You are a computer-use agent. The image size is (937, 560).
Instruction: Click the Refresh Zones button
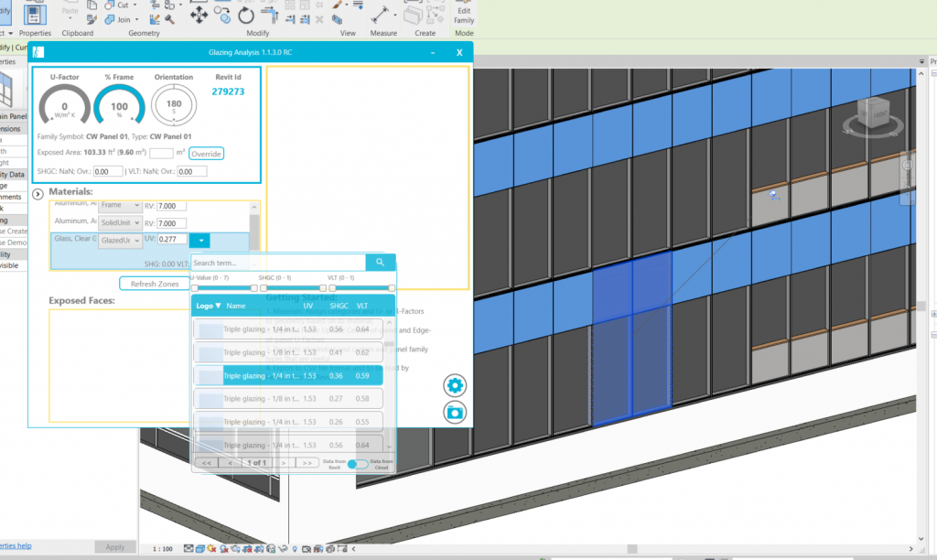pyautogui.click(x=155, y=284)
